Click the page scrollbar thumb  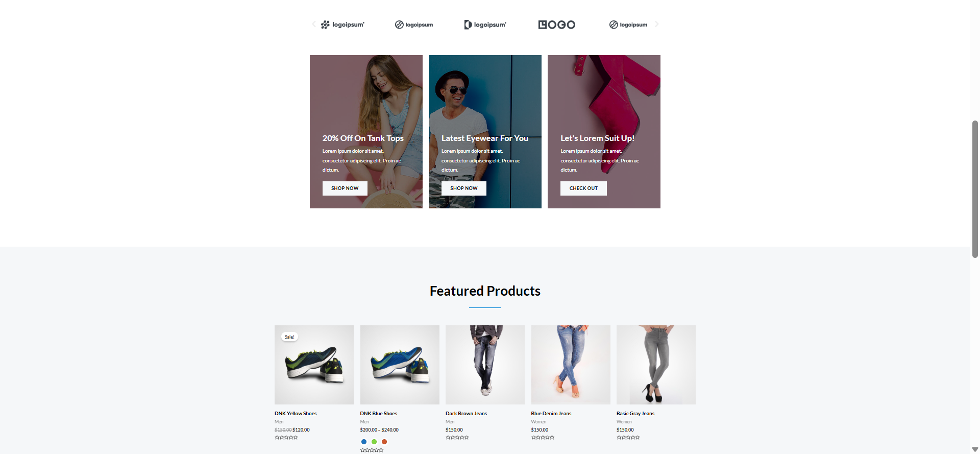click(x=975, y=189)
